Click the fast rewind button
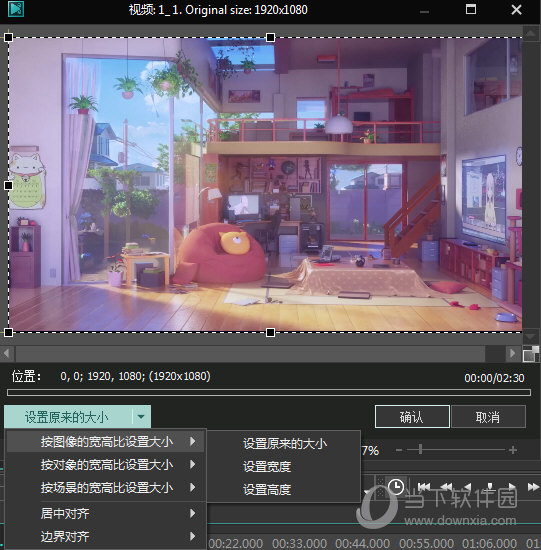Image resolution: width=541 pixels, height=550 pixels. pyautogui.click(x=446, y=487)
